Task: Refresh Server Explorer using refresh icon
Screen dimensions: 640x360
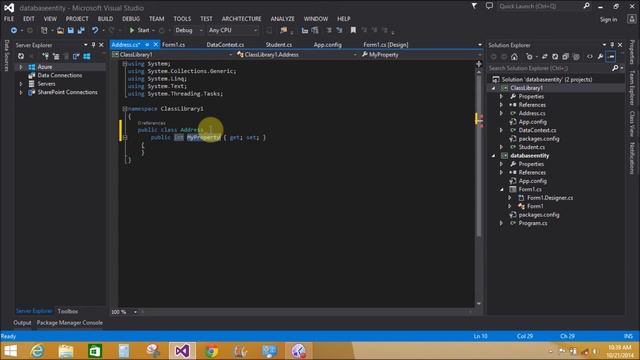Action: [21, 56]
